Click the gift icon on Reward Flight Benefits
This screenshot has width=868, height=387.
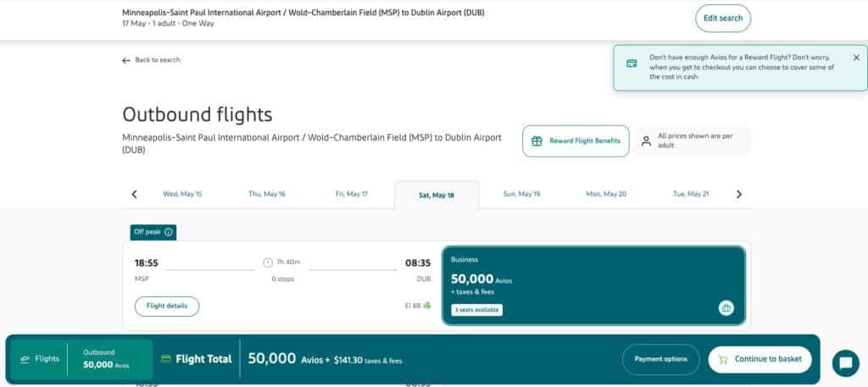(x=537, y=141)
